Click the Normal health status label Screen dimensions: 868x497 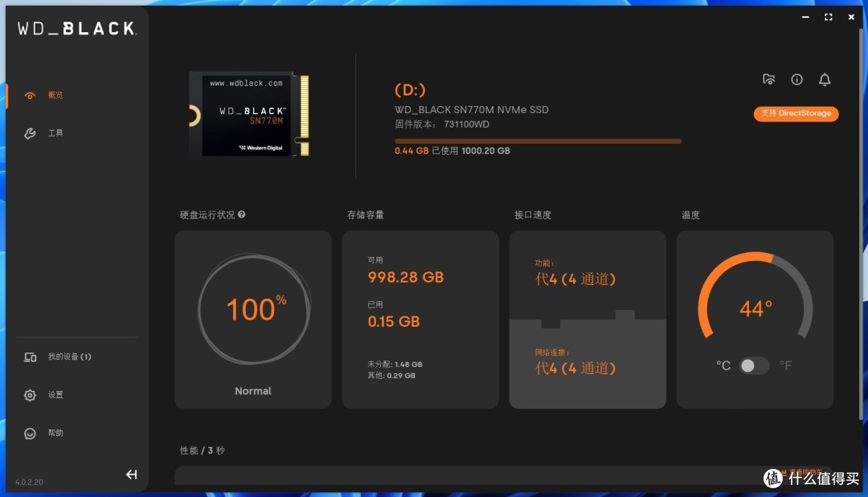pos(253,391)
